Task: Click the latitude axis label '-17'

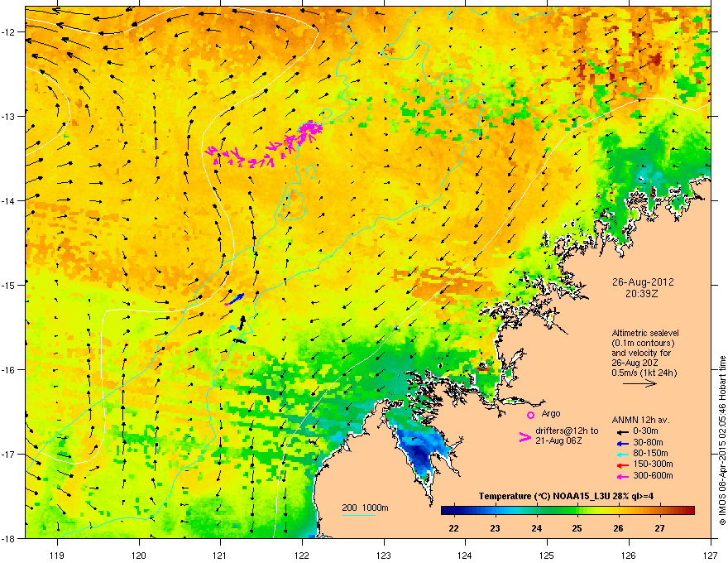Action: 9,454
